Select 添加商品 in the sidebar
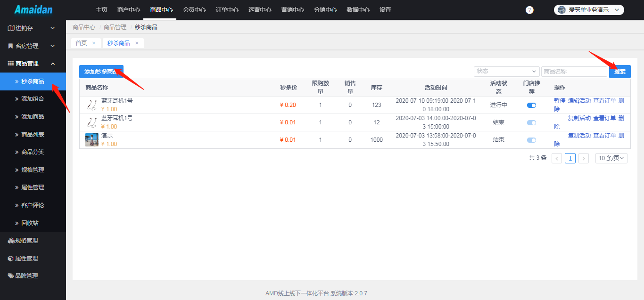This screenshot has width=644, height=300. point(33,117)
